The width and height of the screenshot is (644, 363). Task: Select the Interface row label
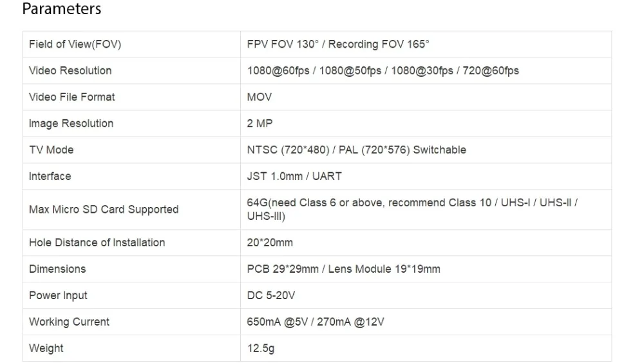[50, 177]
